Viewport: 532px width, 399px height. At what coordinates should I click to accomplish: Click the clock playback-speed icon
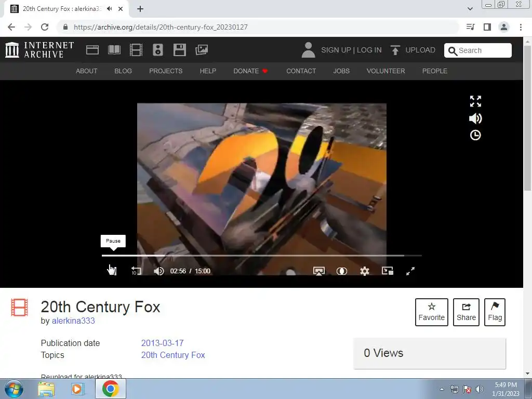coord(475,136)
